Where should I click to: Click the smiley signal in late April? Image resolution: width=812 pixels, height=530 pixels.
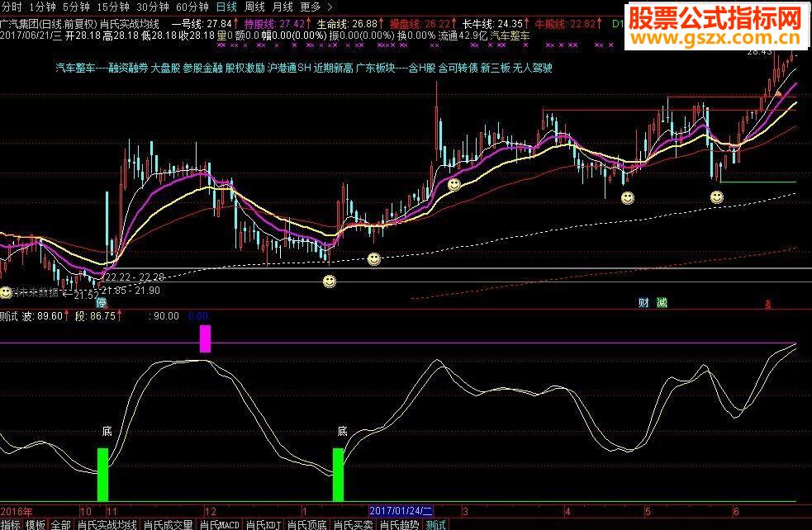(x=628, y=197)
